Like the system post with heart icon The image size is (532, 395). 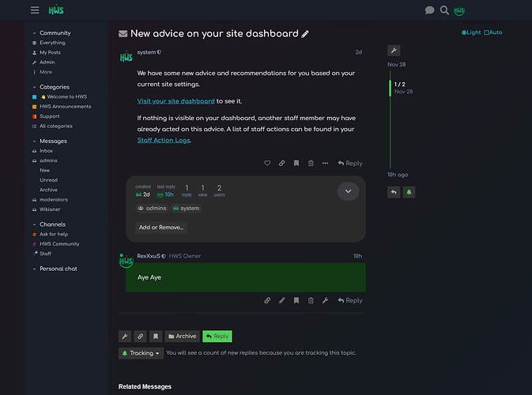[267, 164]
